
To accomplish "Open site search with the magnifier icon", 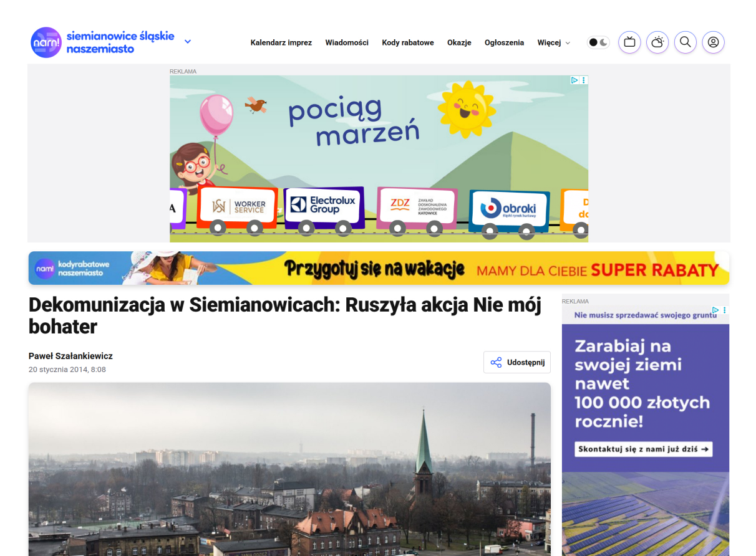I will point(685,42).
